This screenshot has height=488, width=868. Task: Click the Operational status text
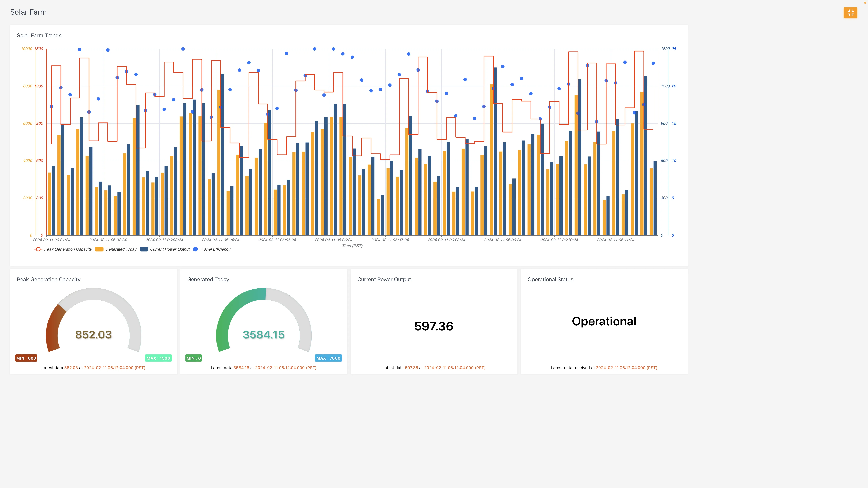[604, 321]
